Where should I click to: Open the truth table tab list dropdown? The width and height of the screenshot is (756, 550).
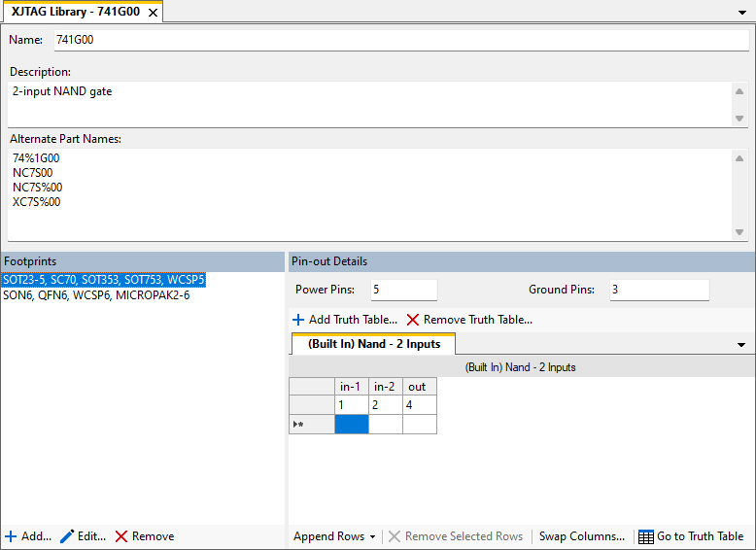[741, 345]
